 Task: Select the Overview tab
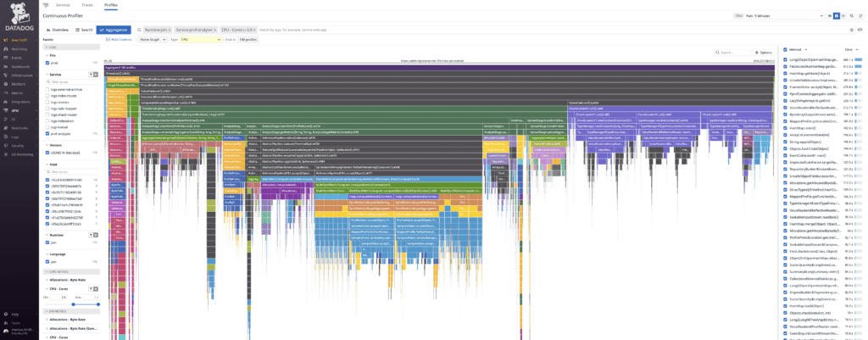[58, 30]
